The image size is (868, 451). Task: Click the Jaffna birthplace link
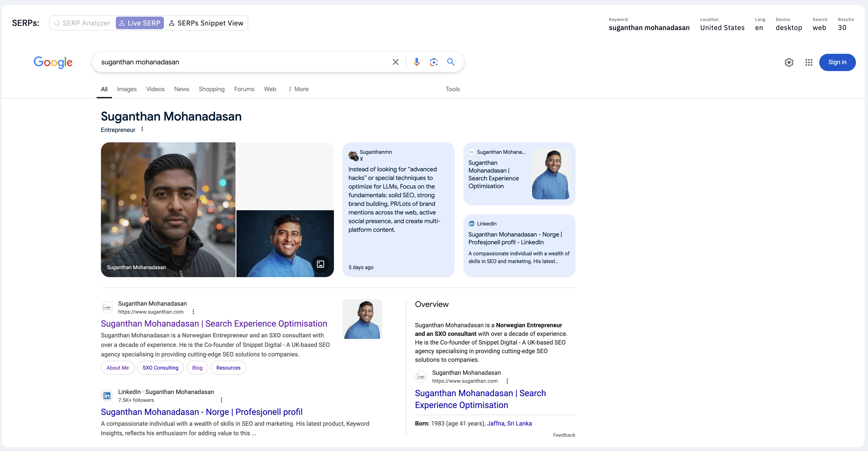pos(496,423)
